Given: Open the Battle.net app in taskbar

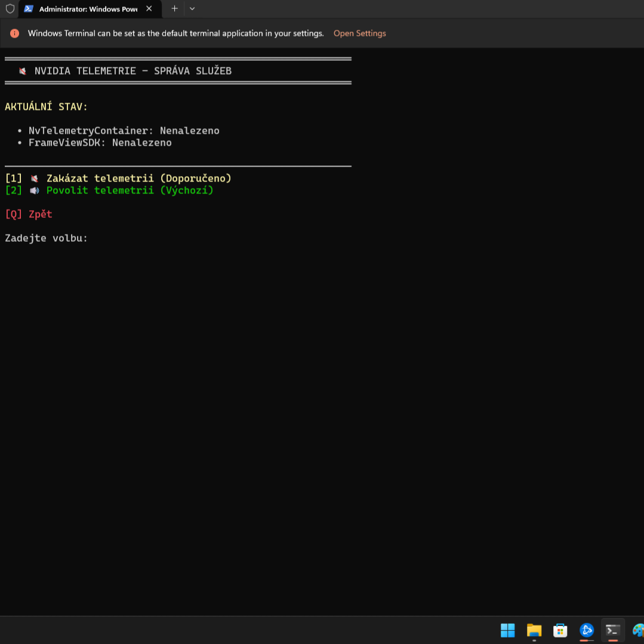Looking at the screenshot, I should click(587, 630).
